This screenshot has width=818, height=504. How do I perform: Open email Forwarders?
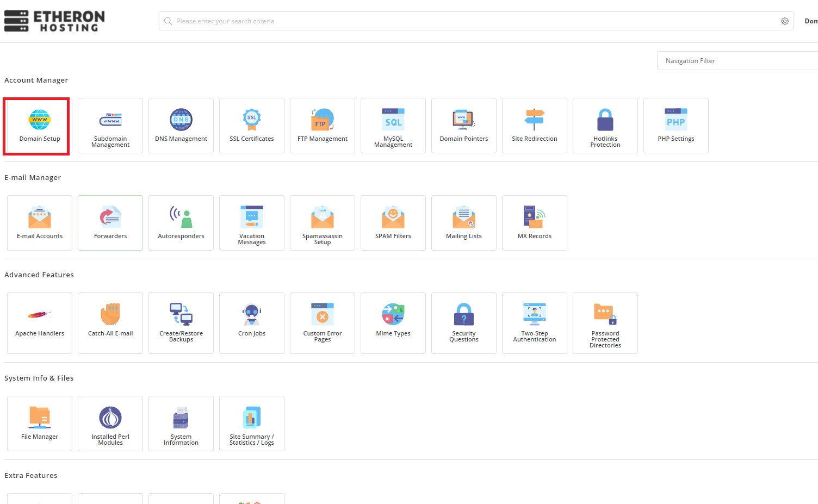(x=110, y=223)
